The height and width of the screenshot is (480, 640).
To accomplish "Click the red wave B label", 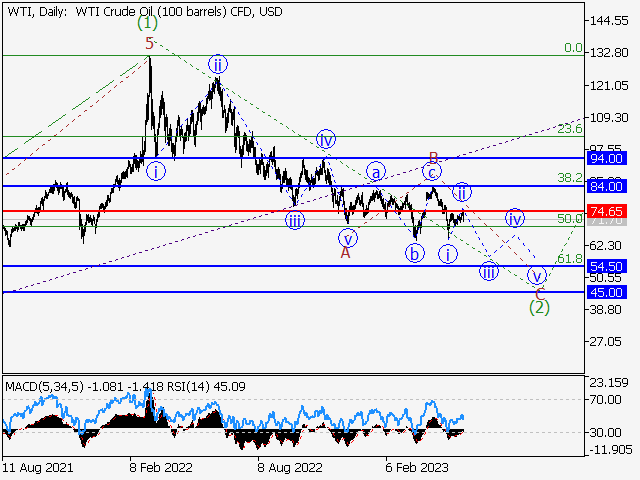I will 433,157.
